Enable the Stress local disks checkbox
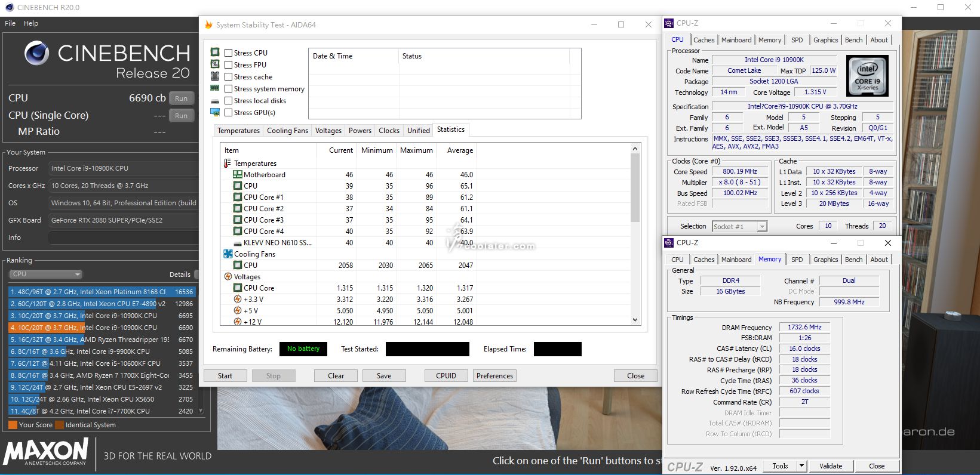The width and height of the screenshot is (980, 475). click(x=228, y=100)
